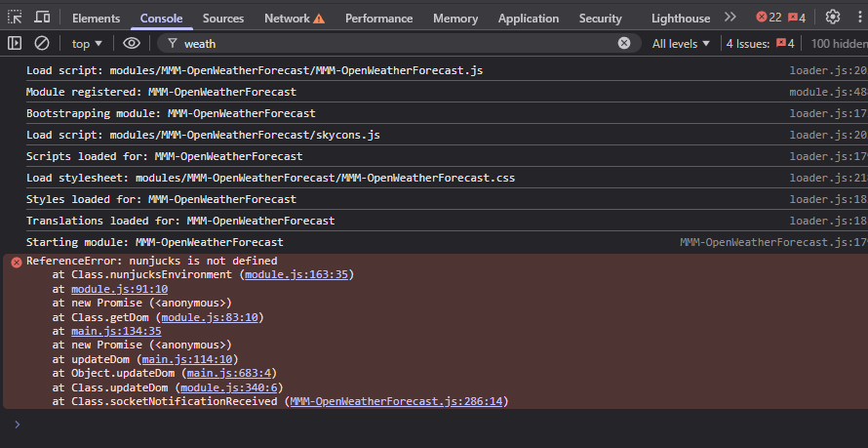Go to the Sources tab

[x=223, y=19]
